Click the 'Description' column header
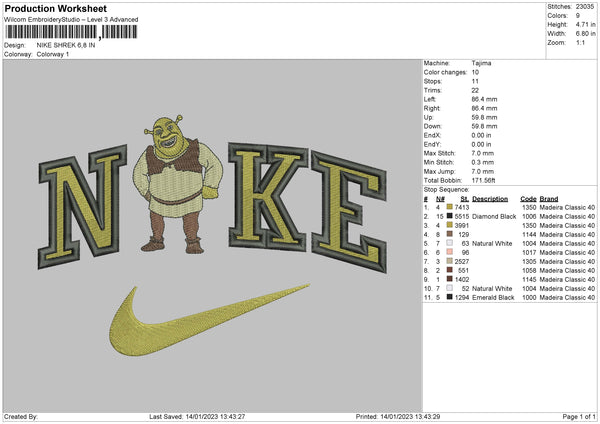 [490, 199]
